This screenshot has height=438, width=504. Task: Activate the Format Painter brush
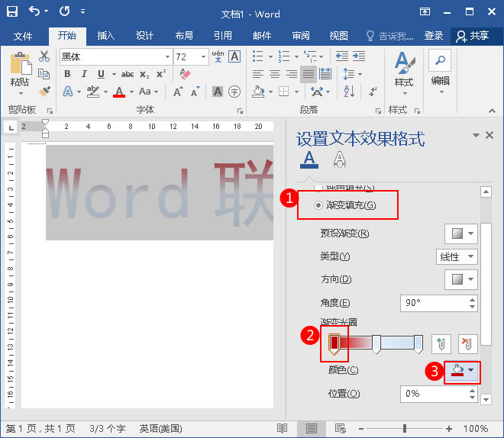pos(44,92)
